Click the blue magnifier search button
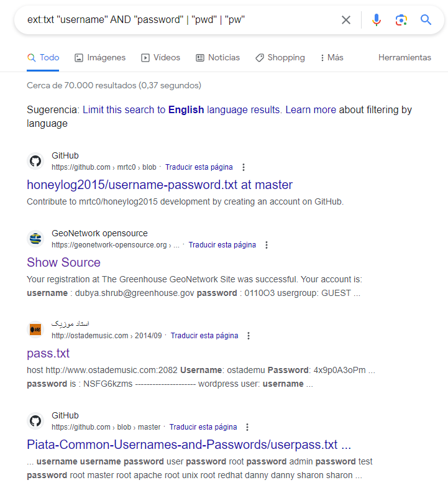 [x=426, y=20]
